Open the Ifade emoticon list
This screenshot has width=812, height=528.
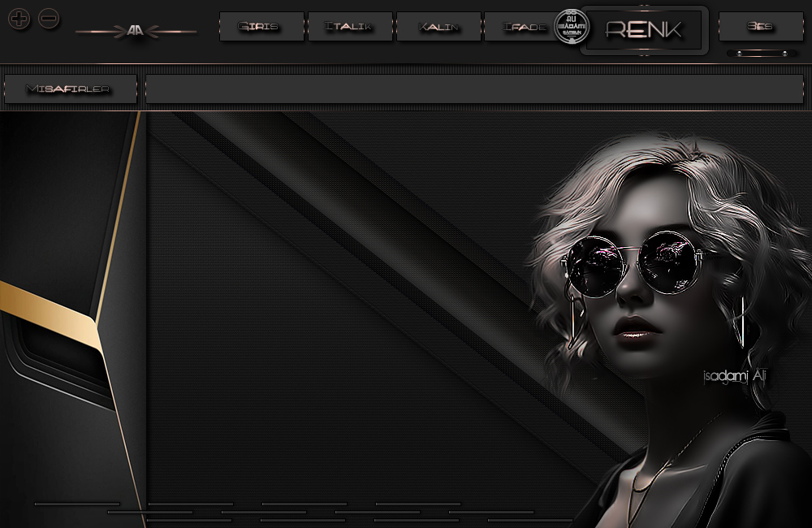point(524,27)
